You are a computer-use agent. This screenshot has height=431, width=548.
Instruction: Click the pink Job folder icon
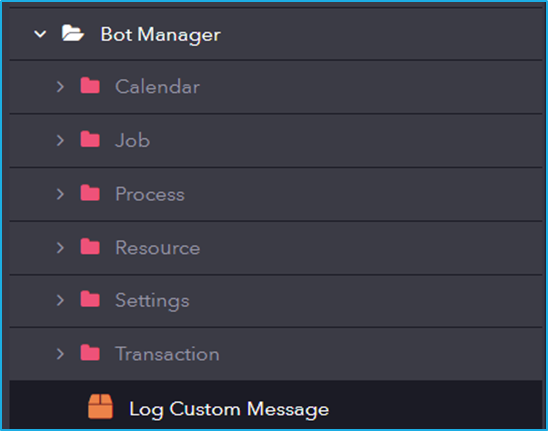(x=90, y=139)
